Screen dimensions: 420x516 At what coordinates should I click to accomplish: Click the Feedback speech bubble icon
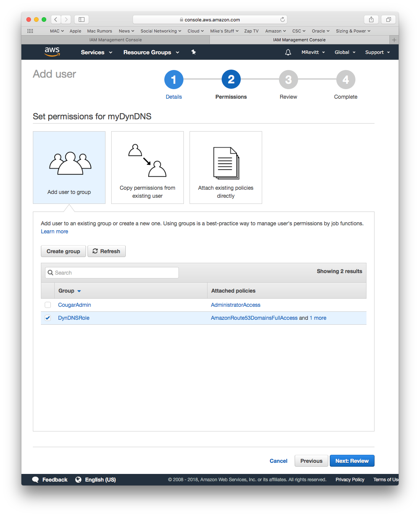tap(36, 480)
